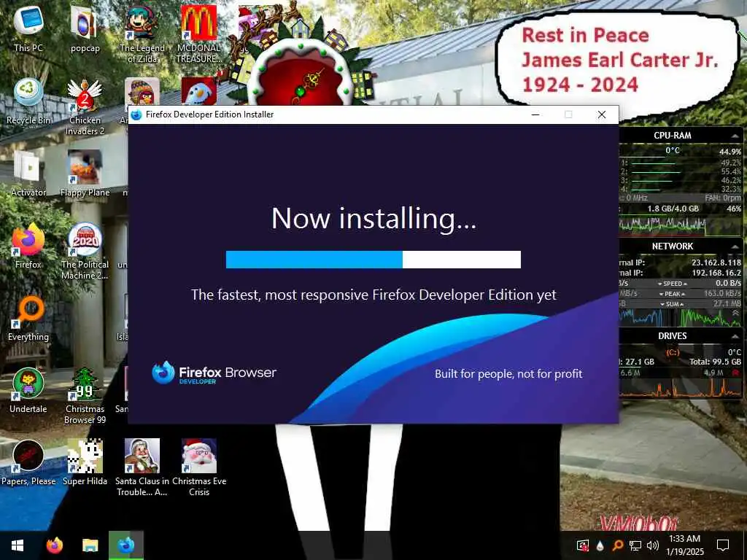
Task: Select Firefox Developer installer taskbar button
Action: 125,545
